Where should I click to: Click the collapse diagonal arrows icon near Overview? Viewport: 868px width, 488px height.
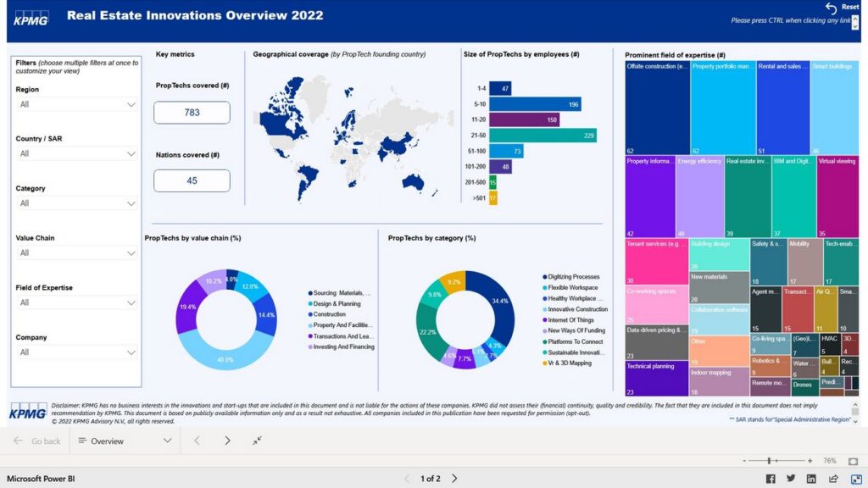coord(257,441)
